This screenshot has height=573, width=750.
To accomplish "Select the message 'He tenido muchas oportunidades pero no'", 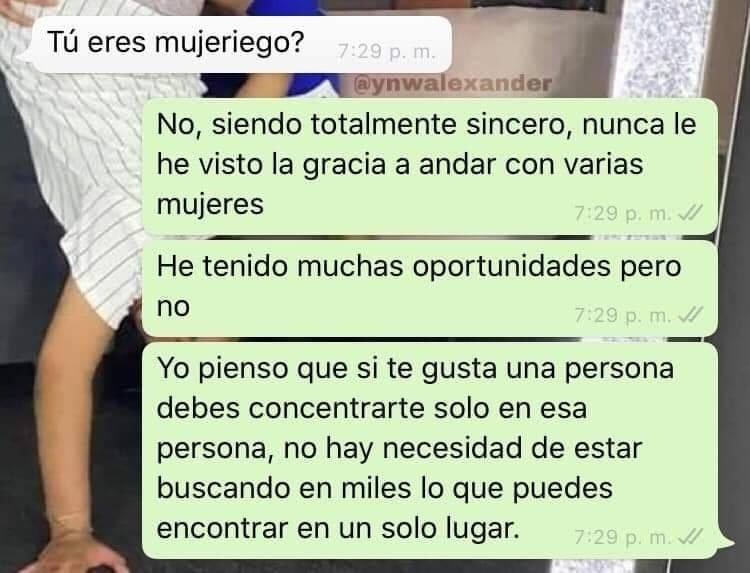I will tap(430, 288).
